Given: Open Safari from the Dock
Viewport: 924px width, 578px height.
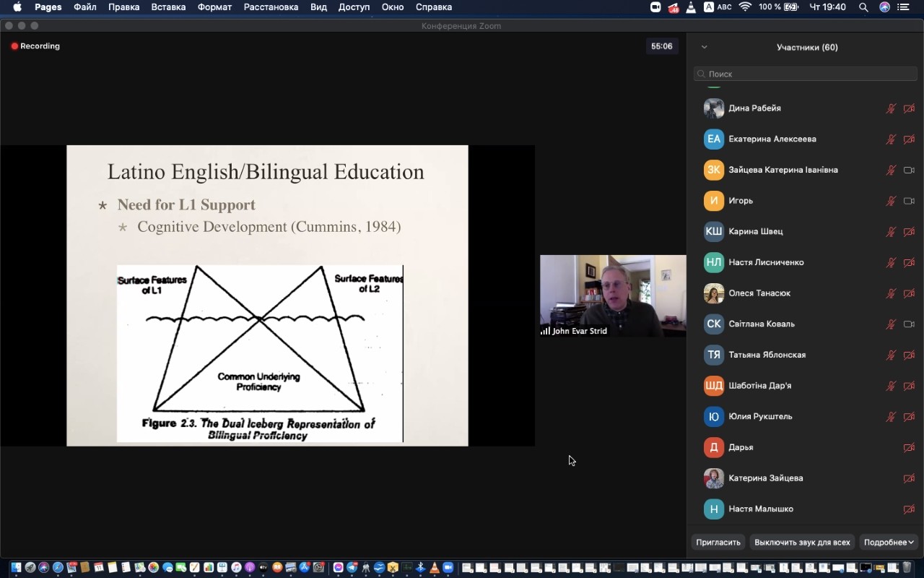Looking at the screenshot, I should point(58,568).
